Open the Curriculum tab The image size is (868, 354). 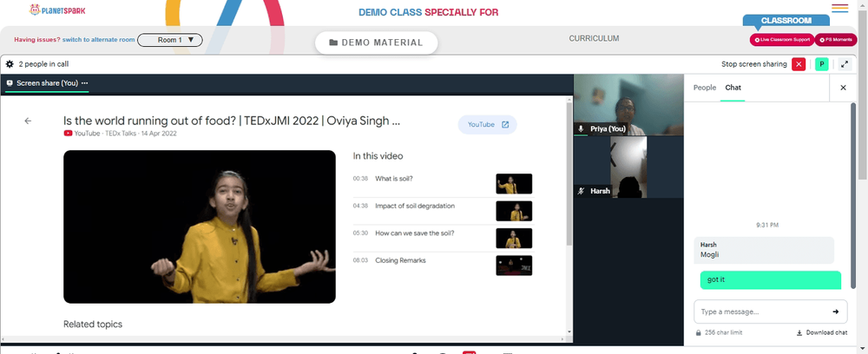(594, 39)
